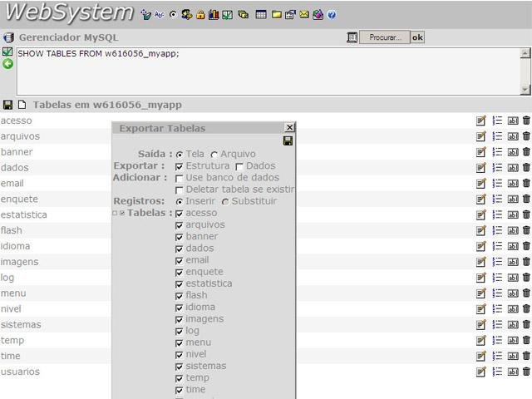532x399 pixels.
Task: Click the 'Tabelas em w616056_myapp' heading
Action: coord(107,105)
